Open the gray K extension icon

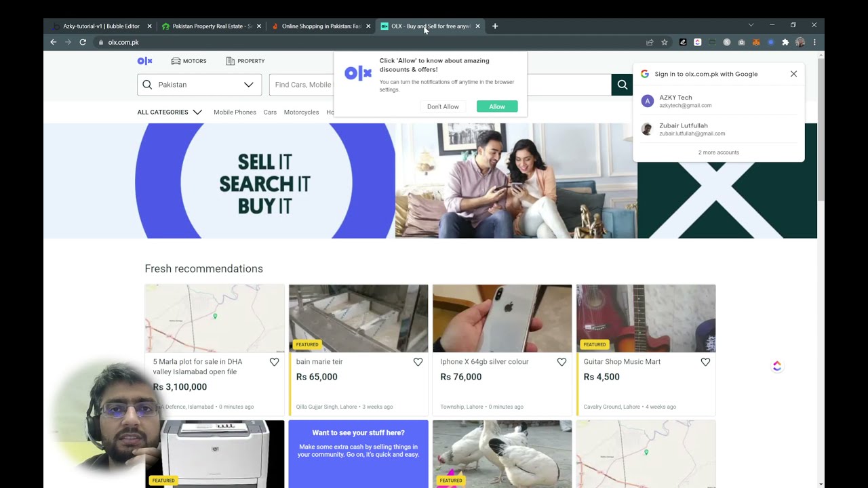pos(727,42)
